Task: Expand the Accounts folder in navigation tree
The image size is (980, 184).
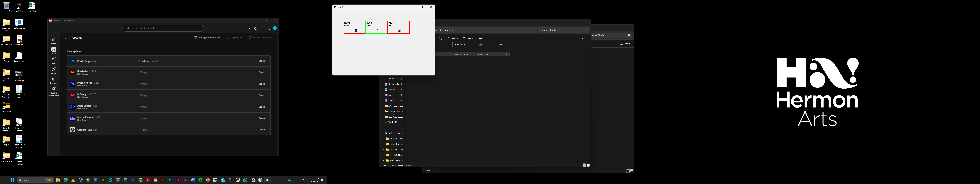Action: (383, 139)
